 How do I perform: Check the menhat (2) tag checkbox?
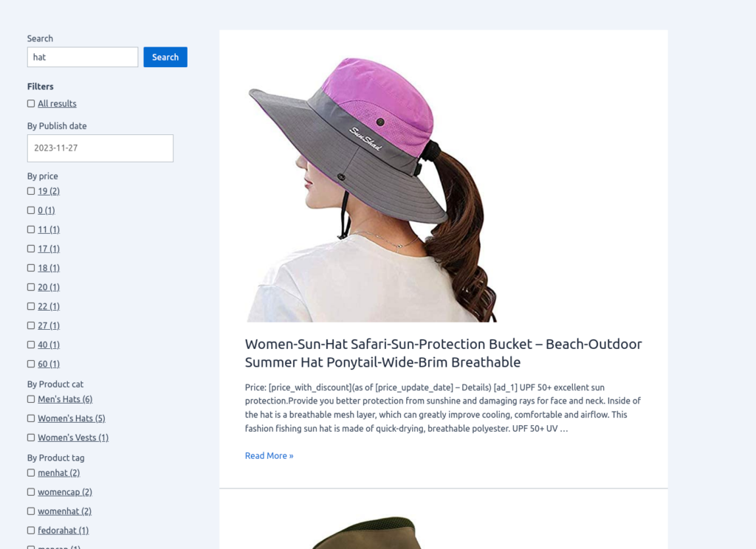pyautogui.click(x=31, y=473)
